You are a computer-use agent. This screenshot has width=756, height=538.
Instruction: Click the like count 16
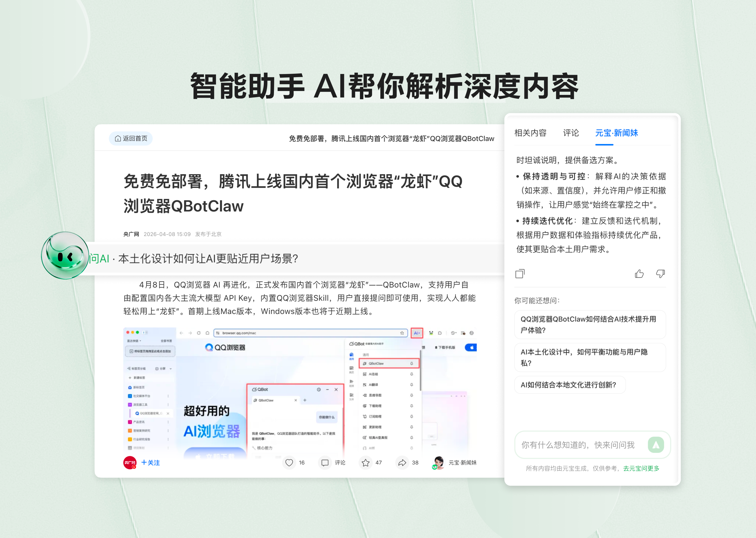(x=301, y=462)
